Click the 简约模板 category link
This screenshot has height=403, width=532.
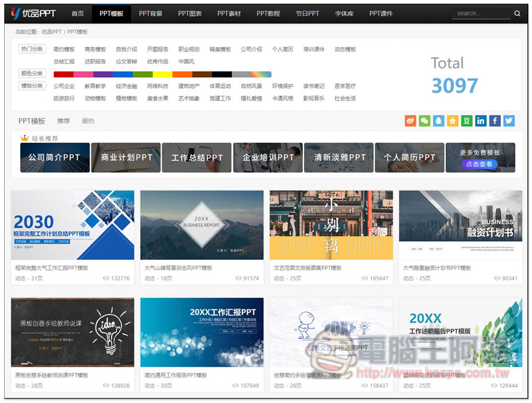(64, 50)
